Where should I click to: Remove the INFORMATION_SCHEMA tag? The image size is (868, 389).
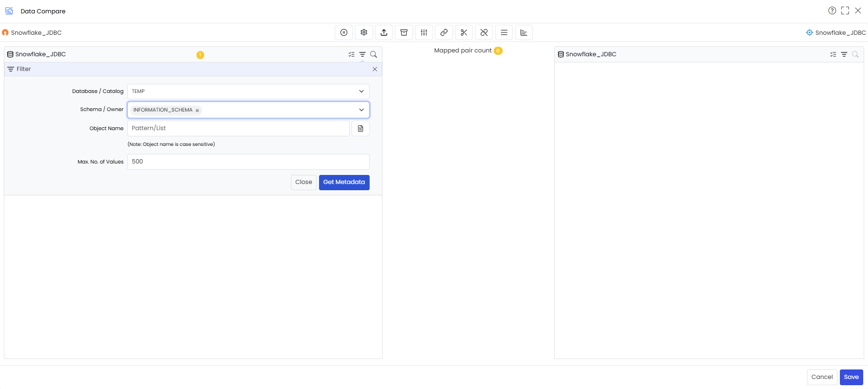(x=197, y=110)
